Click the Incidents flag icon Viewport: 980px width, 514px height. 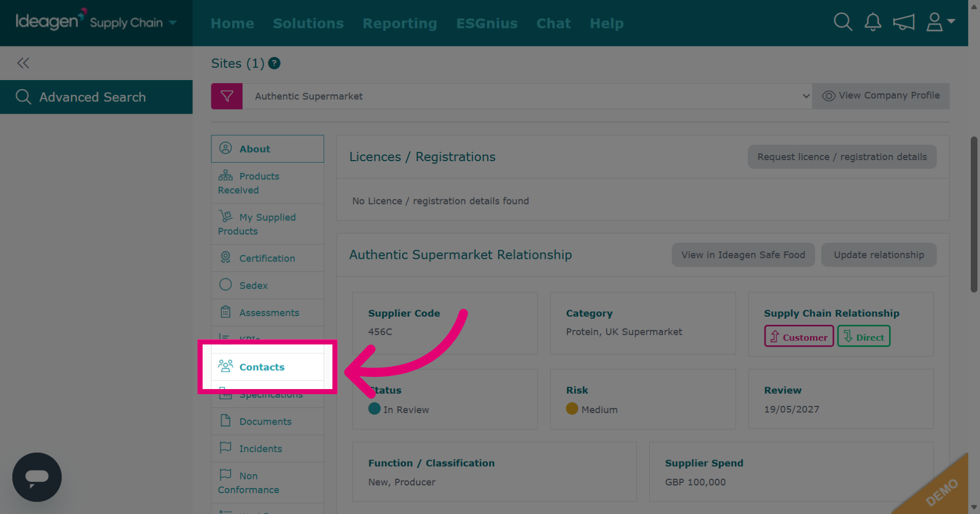point(226,447)
